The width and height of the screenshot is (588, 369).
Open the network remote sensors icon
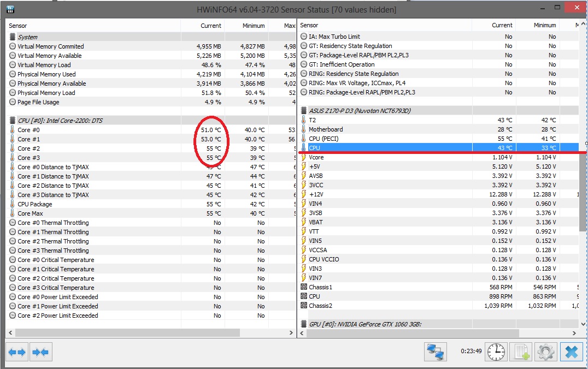(x=436, y=352)
